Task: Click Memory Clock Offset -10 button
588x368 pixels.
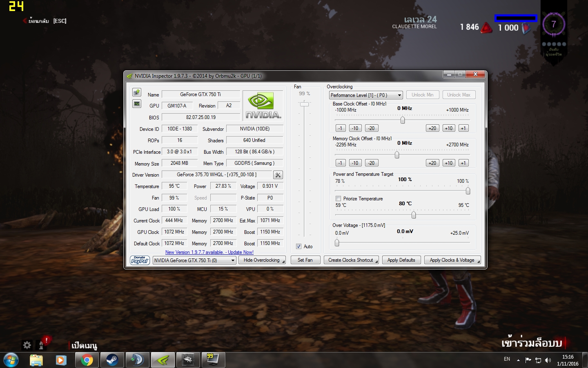Action: [355, 163]
